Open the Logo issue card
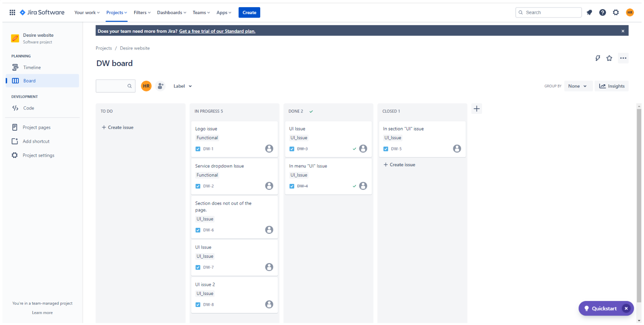644x325 pixels. 234,139
